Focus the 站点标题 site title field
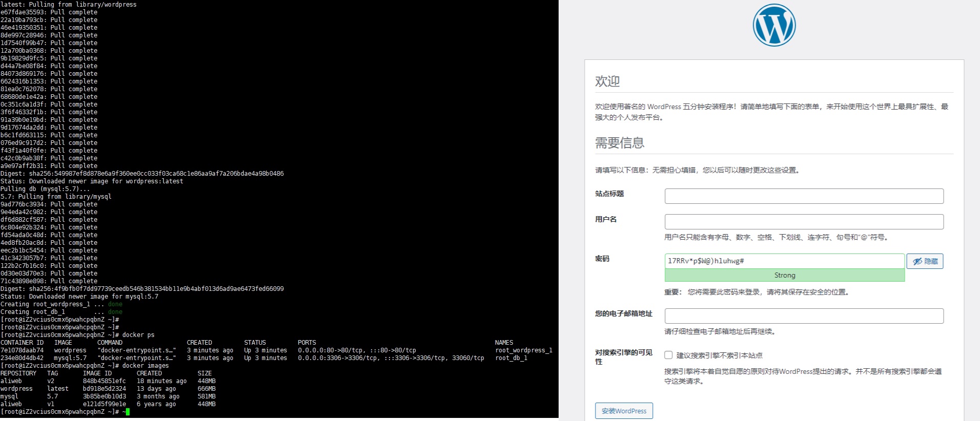 (804, 196)
